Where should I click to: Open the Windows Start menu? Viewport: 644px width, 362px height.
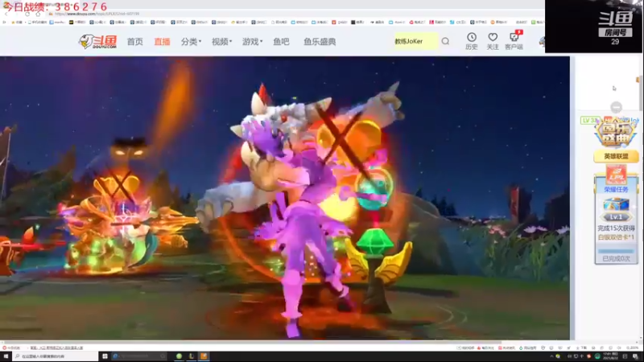point(6,356)
